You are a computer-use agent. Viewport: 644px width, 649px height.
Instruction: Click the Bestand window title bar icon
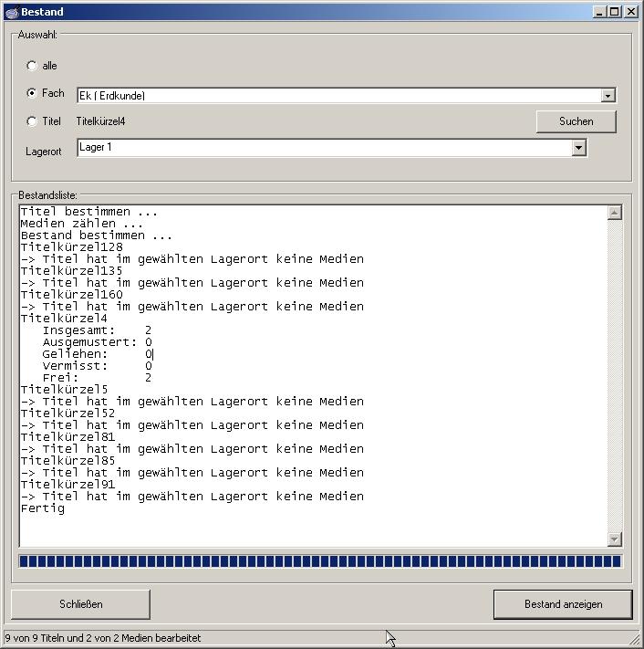tap(11, 12)
